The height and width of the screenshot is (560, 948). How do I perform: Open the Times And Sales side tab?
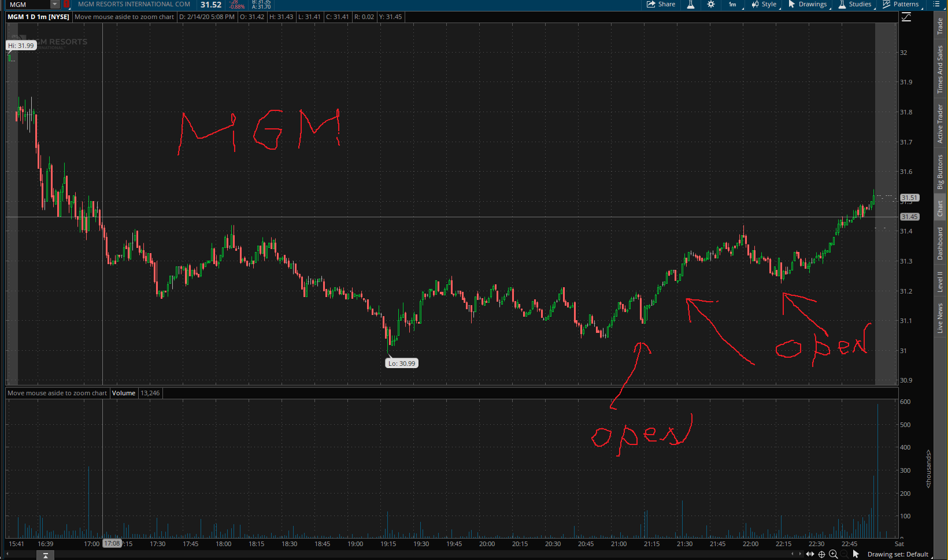click(940, 69)
